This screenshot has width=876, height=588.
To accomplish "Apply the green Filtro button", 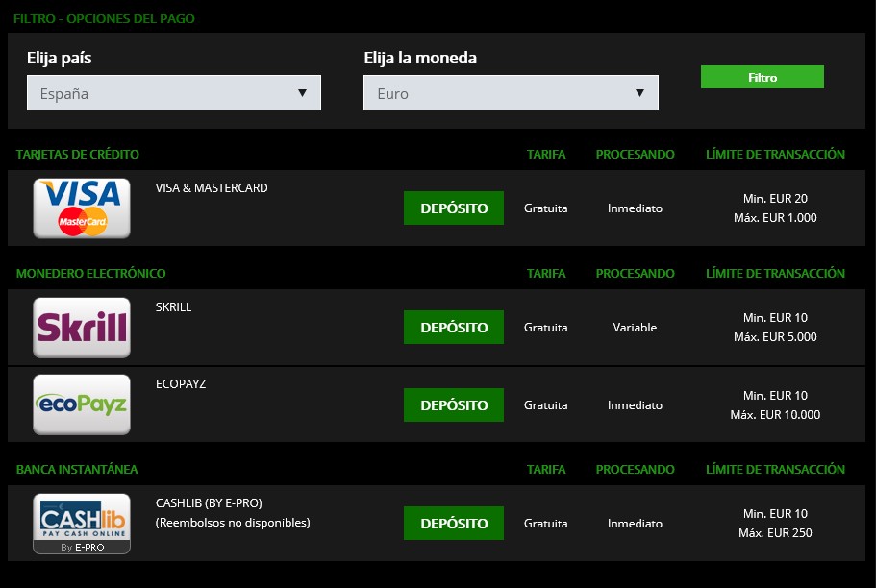I will (762, 77).
